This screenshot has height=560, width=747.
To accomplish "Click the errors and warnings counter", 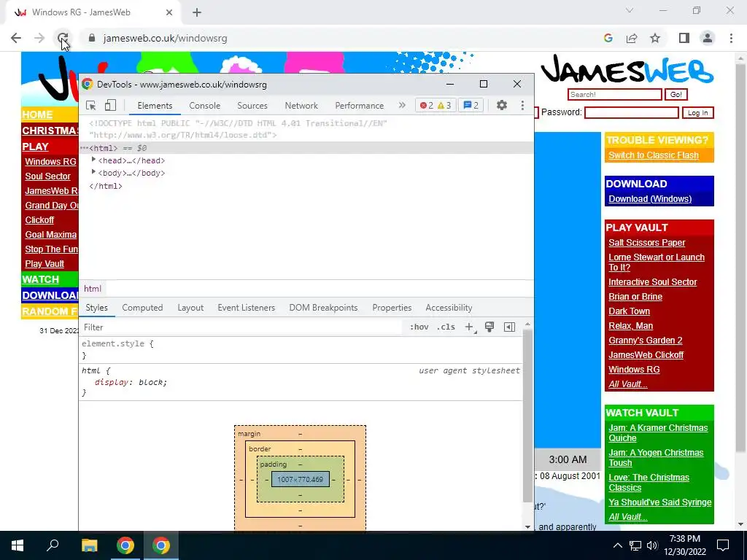I will click(x=436, y=105).
